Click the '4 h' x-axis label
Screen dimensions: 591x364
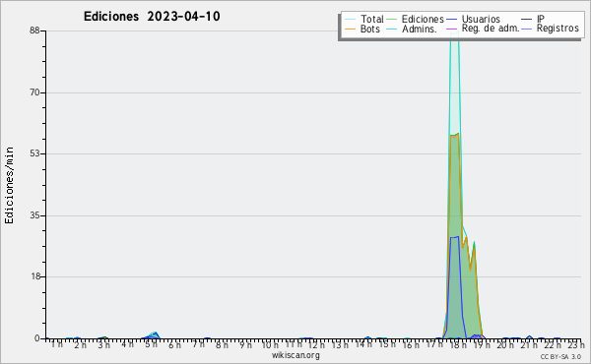pyautogui.click(x=127, y=344)
